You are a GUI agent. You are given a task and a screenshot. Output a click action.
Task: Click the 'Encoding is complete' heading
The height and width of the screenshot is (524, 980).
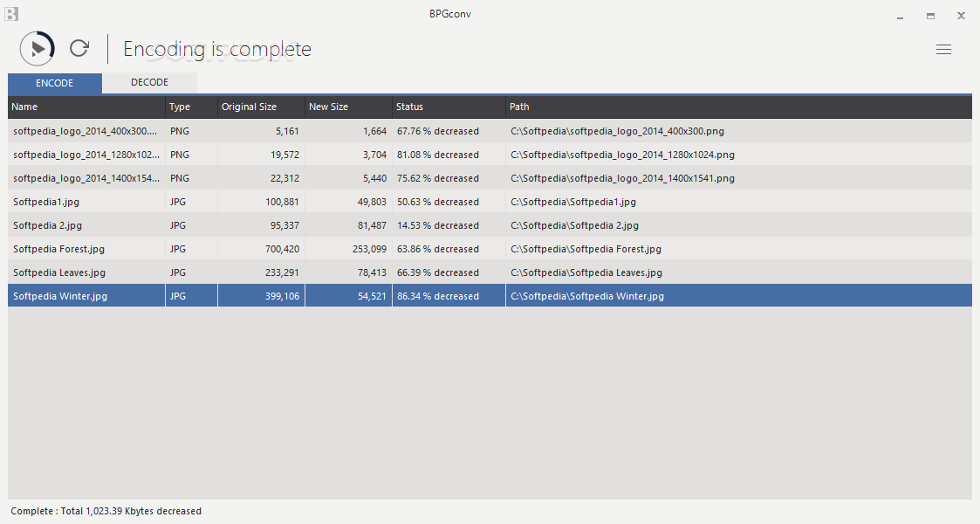pyautogui.click(x=217, y=50)
